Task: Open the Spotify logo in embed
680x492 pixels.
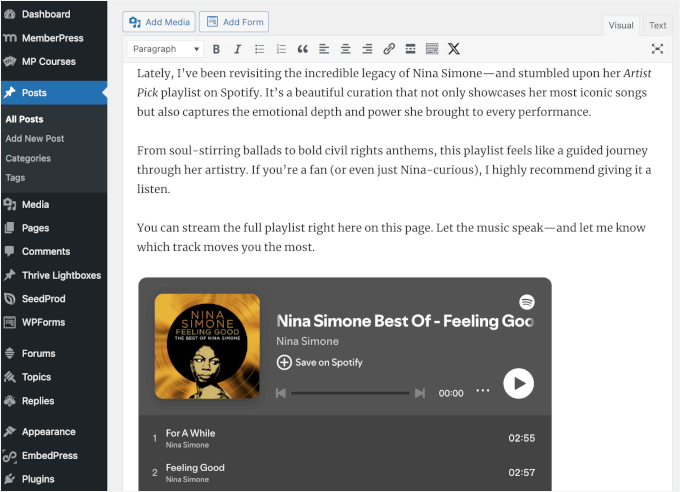Action: (527, 302)
